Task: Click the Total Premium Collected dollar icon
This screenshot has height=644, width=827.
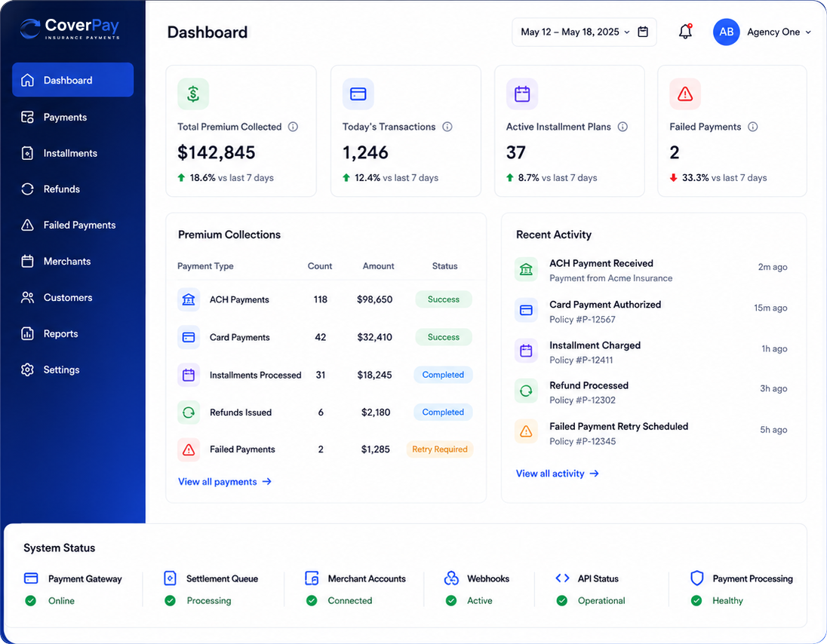Action: [193, 94]
